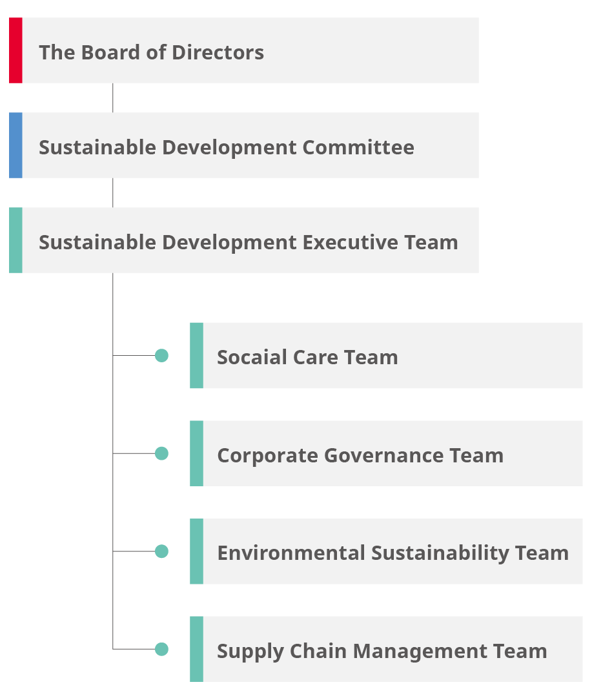The width and height of the screenshot is (592, 700).
Task: Click teal bar left of Socaial Care Team
Action: tap(196, 355)
